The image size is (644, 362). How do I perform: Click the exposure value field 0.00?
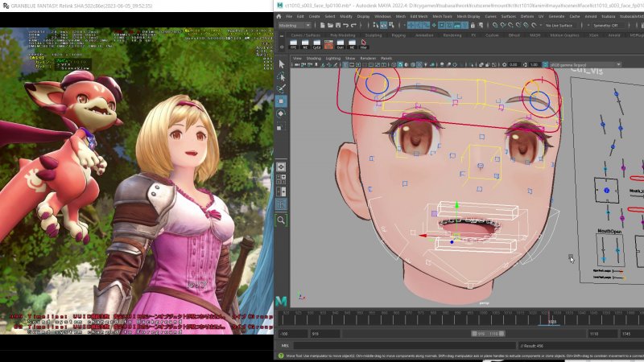(x=514, y=65)
